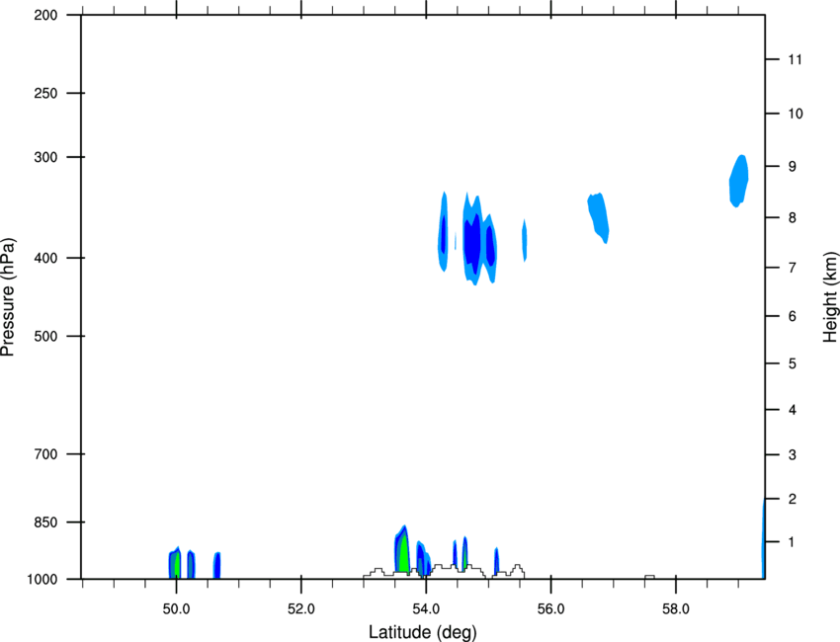
Task: Pick the 3 km height label
Action: [x=793, y=455]
